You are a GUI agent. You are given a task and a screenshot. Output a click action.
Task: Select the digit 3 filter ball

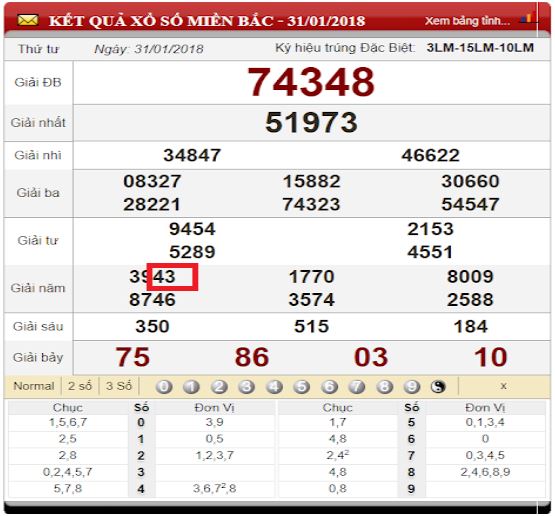pos(247,386)
